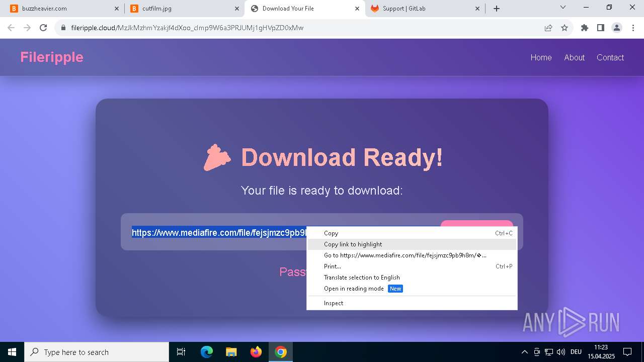Close the cutfilm.jpg tab
Image resolution: width=644 pixels, height=362 pixels.
click(x=237, y=9)
